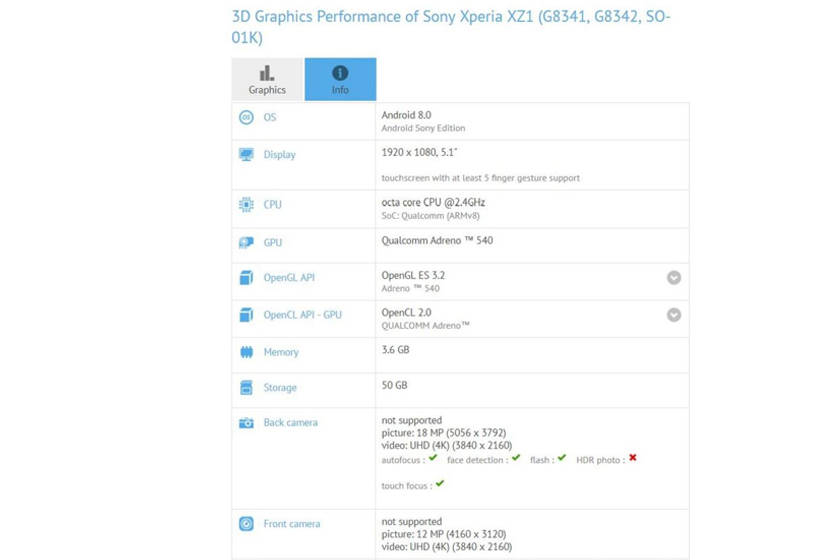Image resolution: width=840 pixels, height=560 pixels.
Task: Click the OpenCL API - GPU label
Action: click(303, 315)
